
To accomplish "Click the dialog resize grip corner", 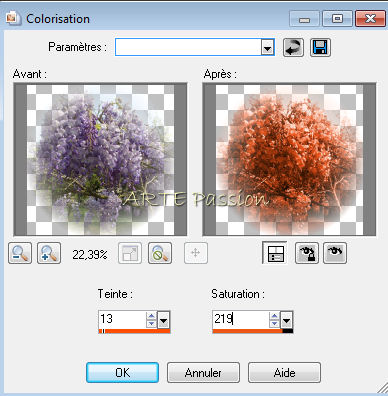I will tap(382, 389).
